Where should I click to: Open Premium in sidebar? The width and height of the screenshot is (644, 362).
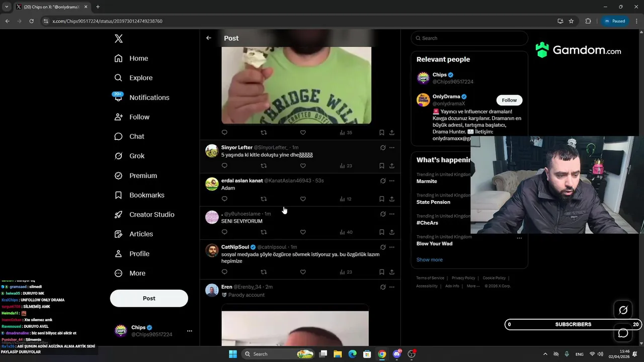[136, 175]
